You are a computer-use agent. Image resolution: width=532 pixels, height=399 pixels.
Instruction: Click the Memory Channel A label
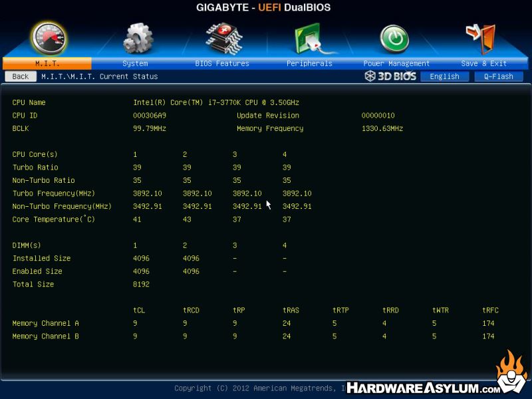click(45, 323)
